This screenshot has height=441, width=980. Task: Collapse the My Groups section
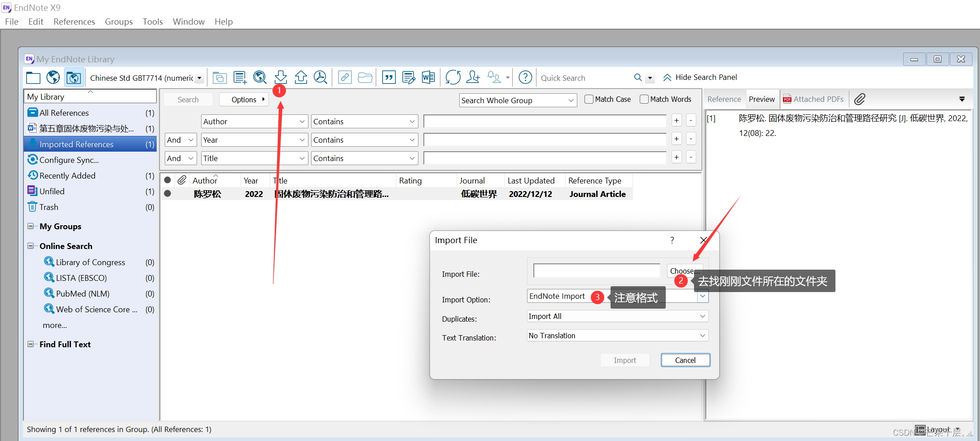click(31, 226)
